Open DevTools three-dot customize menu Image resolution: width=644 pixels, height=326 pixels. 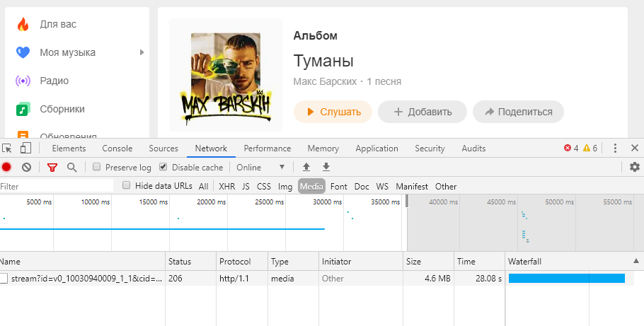coord(615,149)
